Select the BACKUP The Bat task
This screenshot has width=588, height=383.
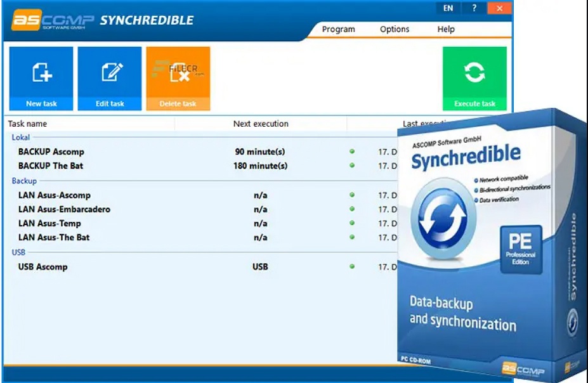[51, 166]
